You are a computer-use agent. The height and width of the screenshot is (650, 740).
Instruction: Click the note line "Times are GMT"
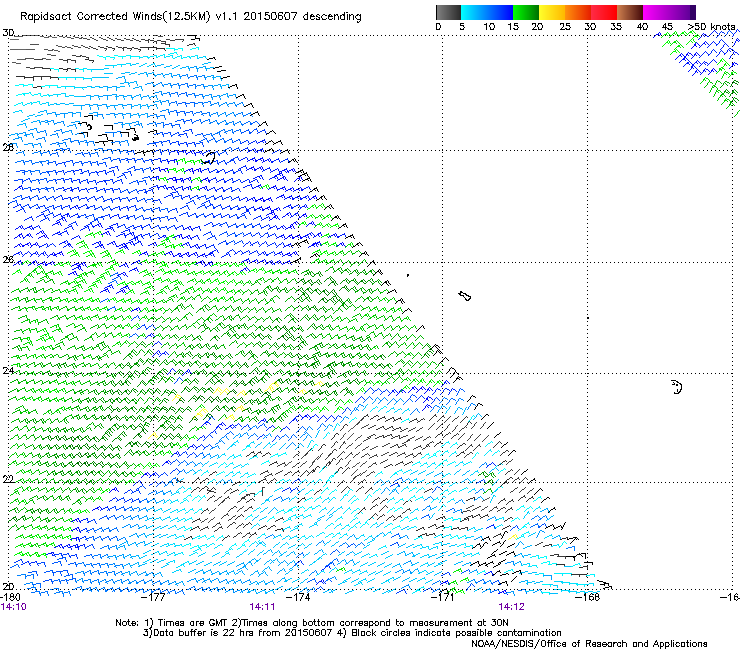(193, 623)
